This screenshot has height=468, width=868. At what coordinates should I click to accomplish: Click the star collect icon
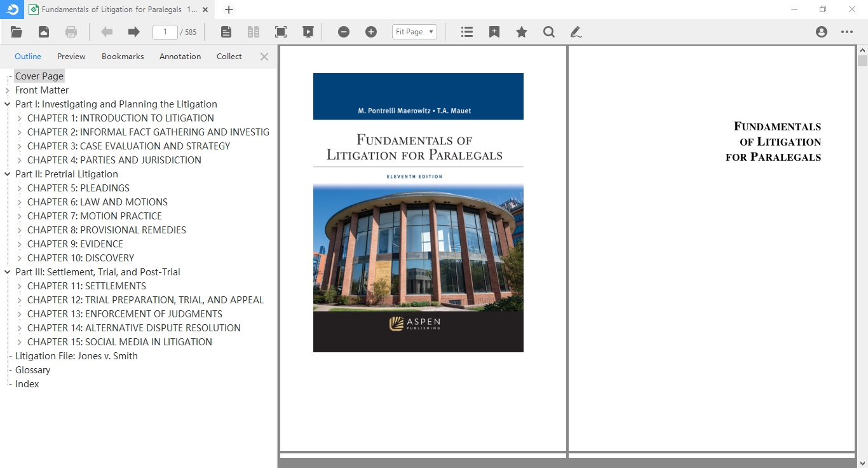tap(522, 32)
